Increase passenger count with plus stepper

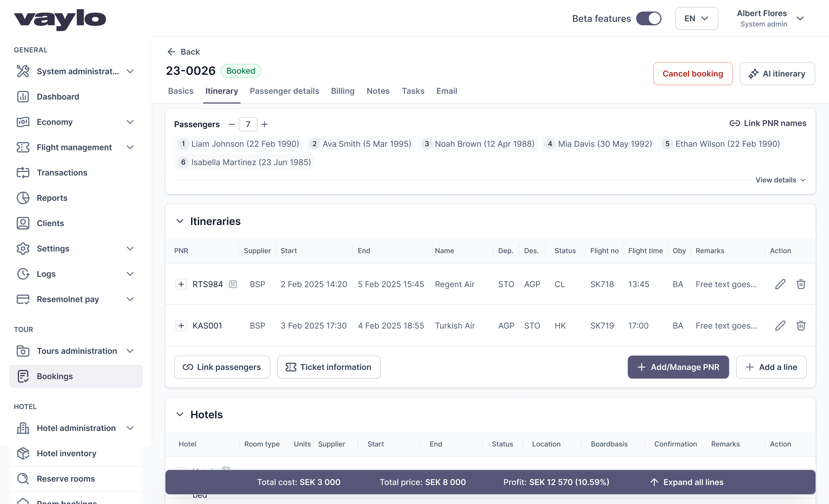(x=265, y=124)
